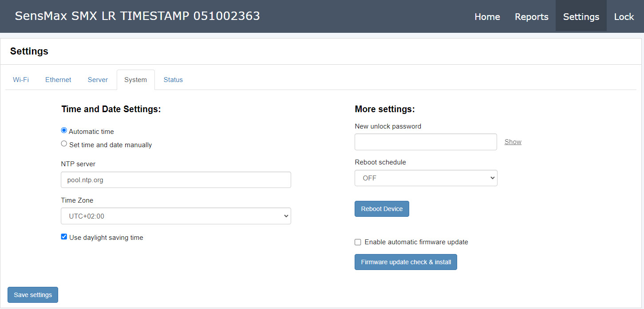644x309 pixels.
Task: Open the Status tab
Action: click(173, 80)
